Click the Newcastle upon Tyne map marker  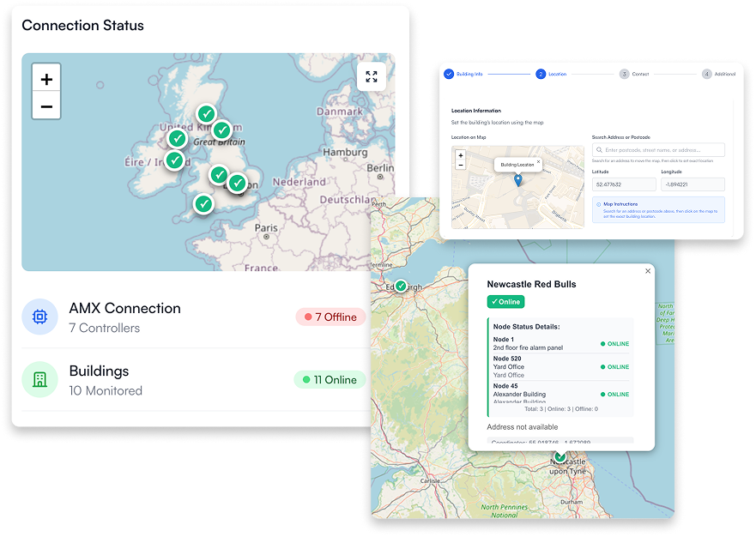coord(559,456)
